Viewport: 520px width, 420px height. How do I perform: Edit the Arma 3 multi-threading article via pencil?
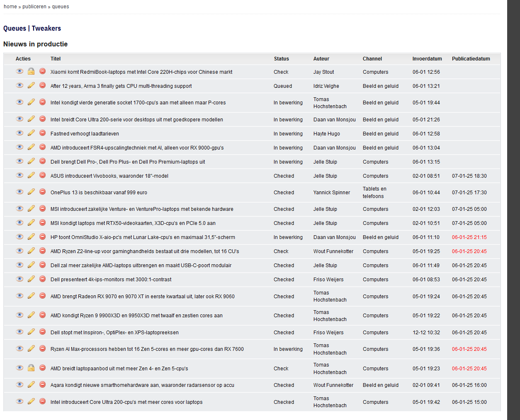click(31, 85)
